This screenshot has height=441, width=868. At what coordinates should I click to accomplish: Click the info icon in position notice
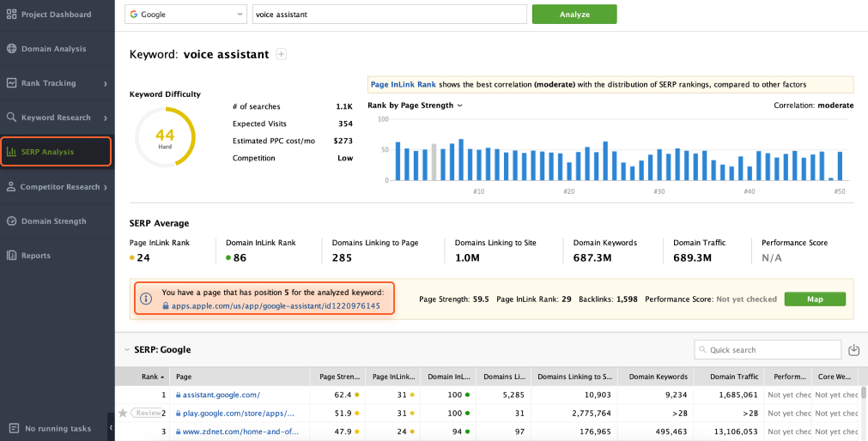147,299
